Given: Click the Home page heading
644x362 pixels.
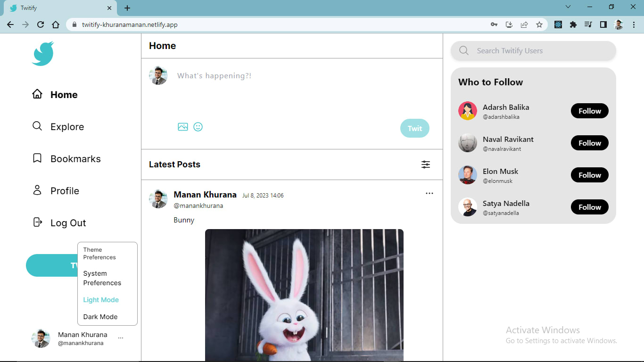Looking at the screenshot, I should [163, 46].
